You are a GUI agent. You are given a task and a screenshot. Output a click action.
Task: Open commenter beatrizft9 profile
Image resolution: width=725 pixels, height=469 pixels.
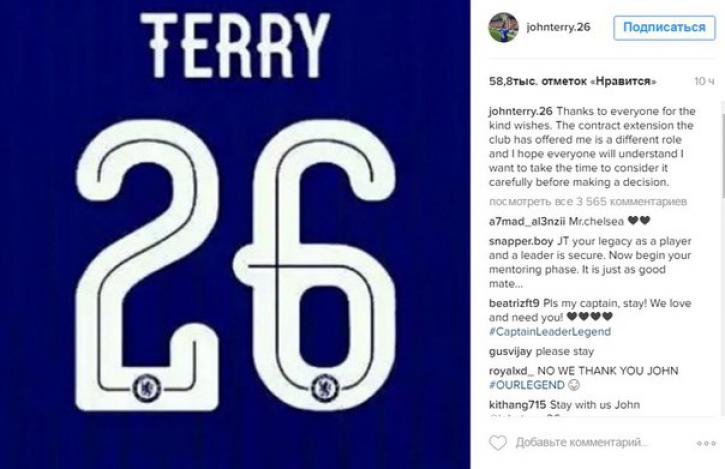click(x=514, y=303)
